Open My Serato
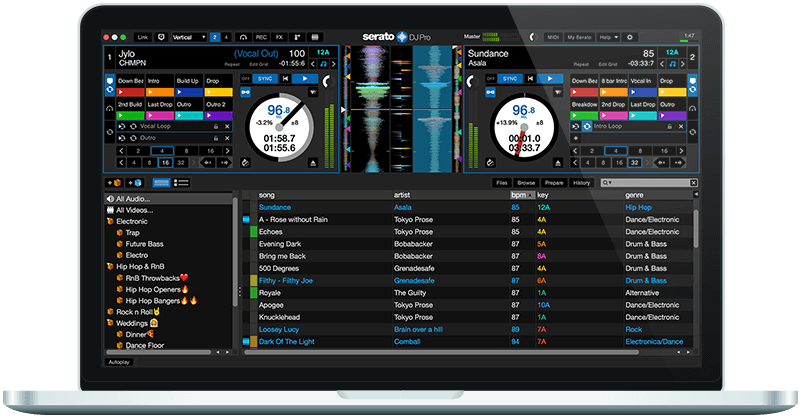This screenshot has height=417, width=800. 580,37
